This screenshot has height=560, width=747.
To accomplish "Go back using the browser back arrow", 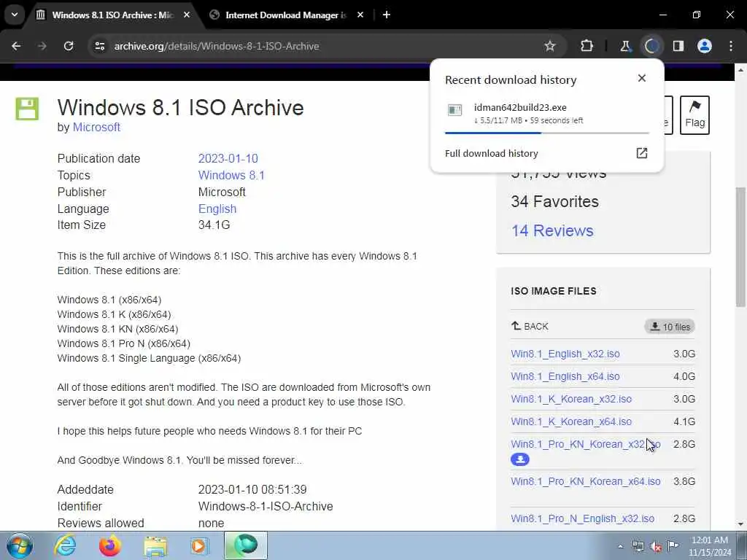I will 16,46.
